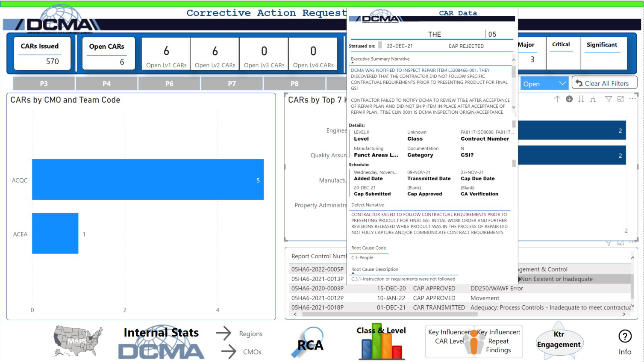Open more options on the lower-right visual
This screenshot has width=644, height=363.
coord(632,243)
